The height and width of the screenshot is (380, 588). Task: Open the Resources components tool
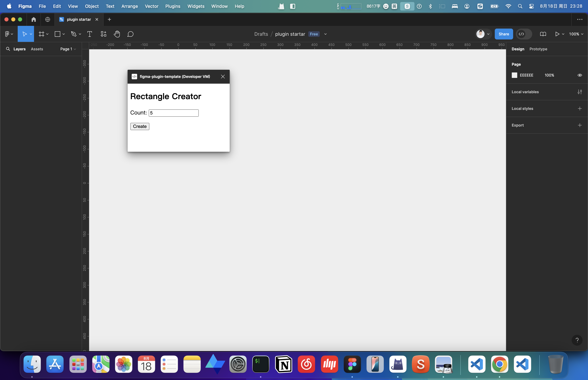103,34
